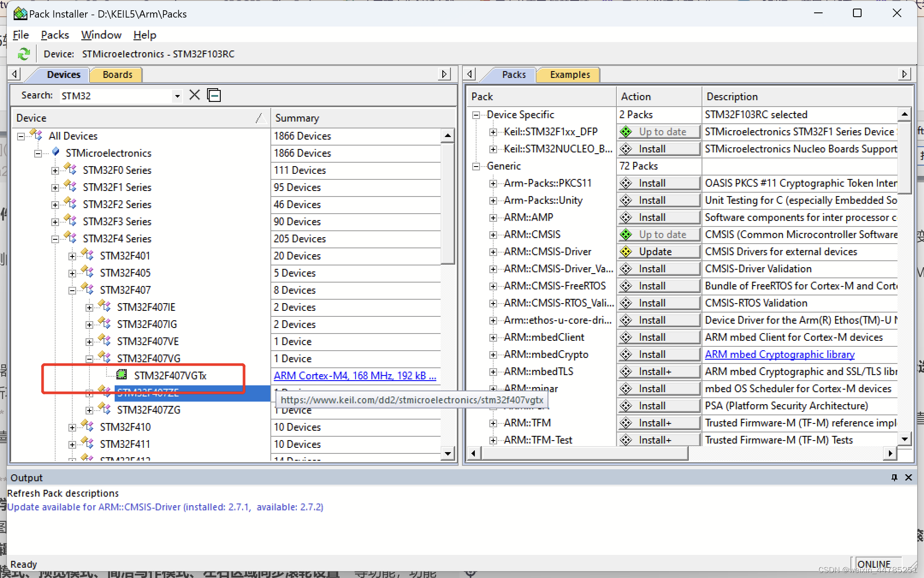Image resolution: width=924 pixels, height=578 pixels.
Task: Install the Arm-Packs::PKCS11 pack
Action: 659,183
